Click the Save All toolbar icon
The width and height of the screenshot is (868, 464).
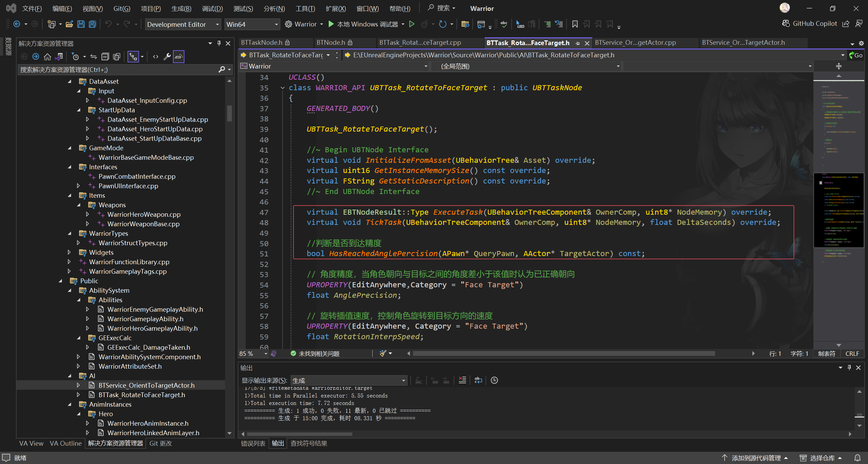pyautogui.click(x=92, y=24)
